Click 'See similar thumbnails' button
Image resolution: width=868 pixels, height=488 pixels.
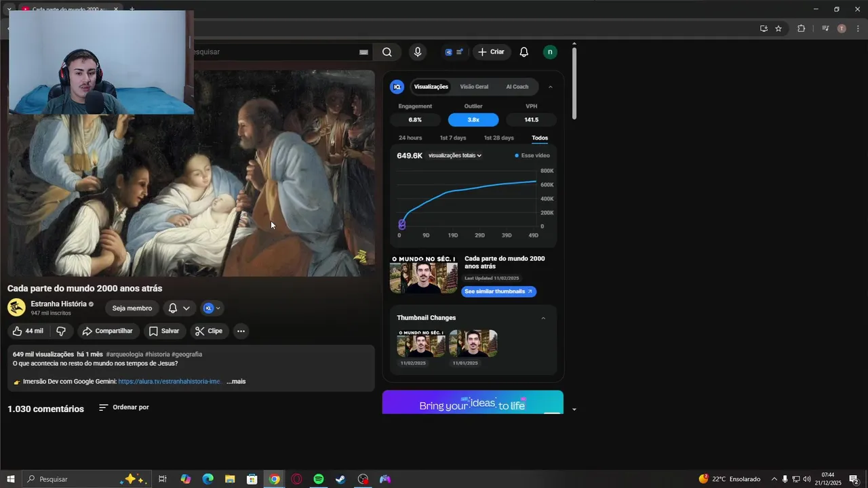tap(499, 291)
